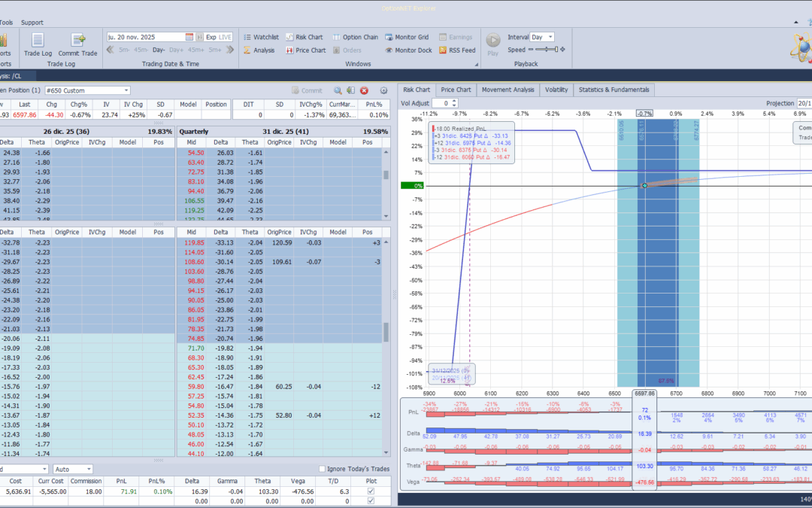The height and width of the screenshot is (508, 812).
Task: Move date forward with Day+ button
Action: coord(176,50)
